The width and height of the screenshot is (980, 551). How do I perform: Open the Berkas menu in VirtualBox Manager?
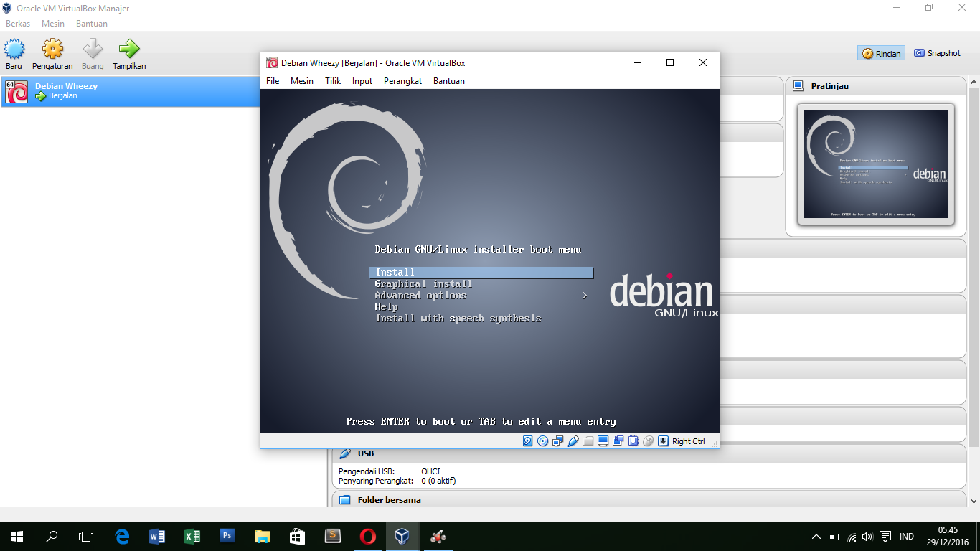tap(18, 24)
